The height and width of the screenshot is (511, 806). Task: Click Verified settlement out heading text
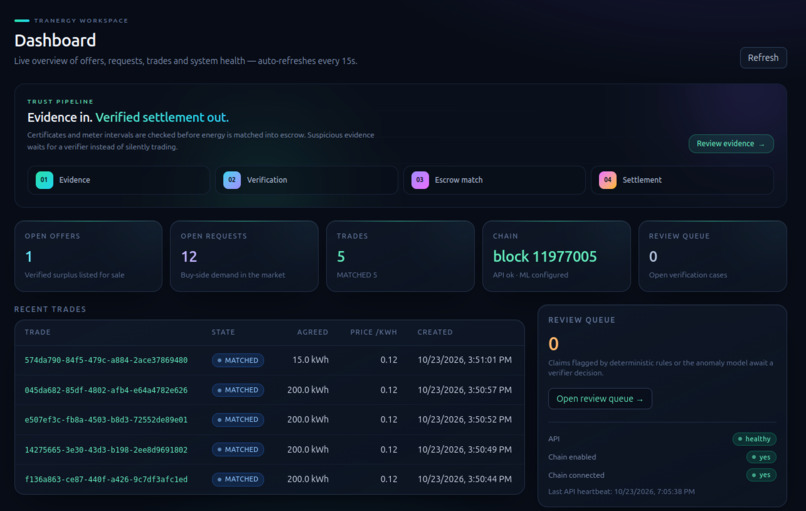(x=162, y=117)
